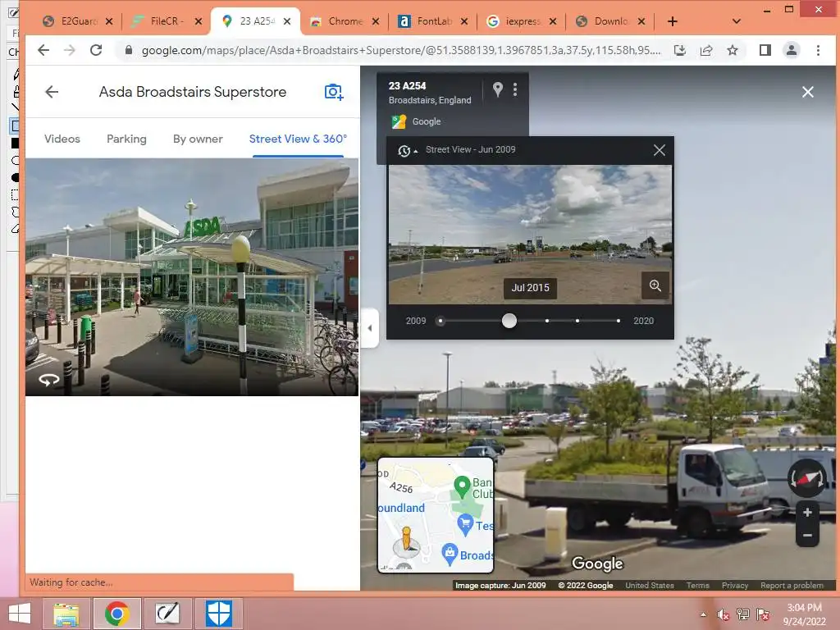
Task: Toggle the browser side panel icon
Action: (765, 50)
